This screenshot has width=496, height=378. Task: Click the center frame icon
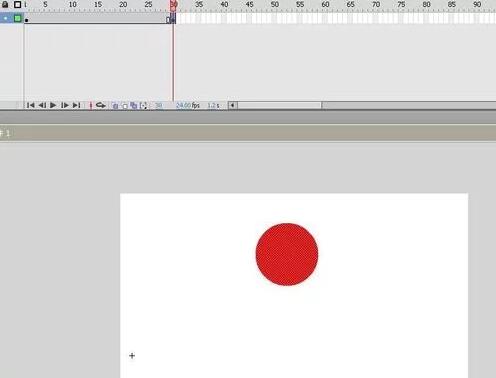click(x=90, y=106)
